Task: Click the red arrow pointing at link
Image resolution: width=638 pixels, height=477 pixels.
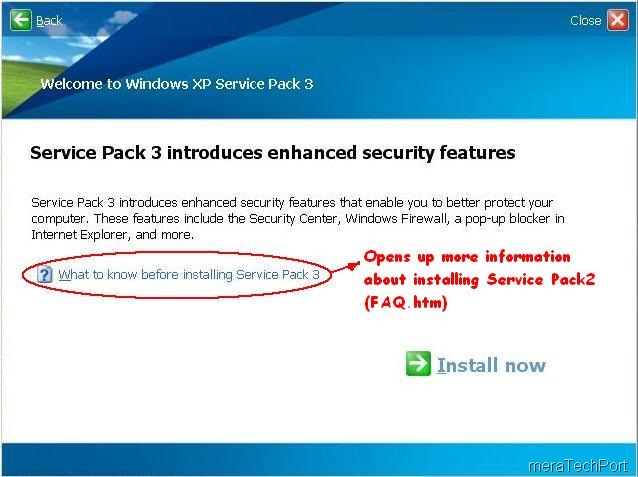Action: coord(346,267)
